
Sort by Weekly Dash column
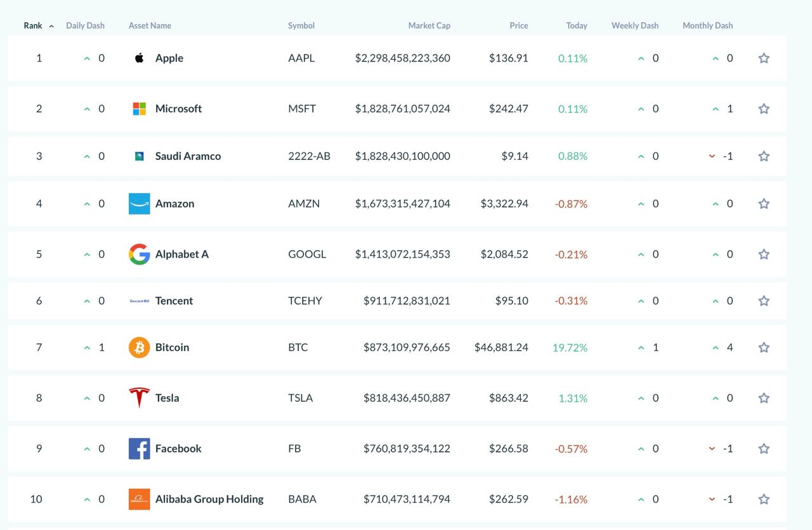[635, 25]
